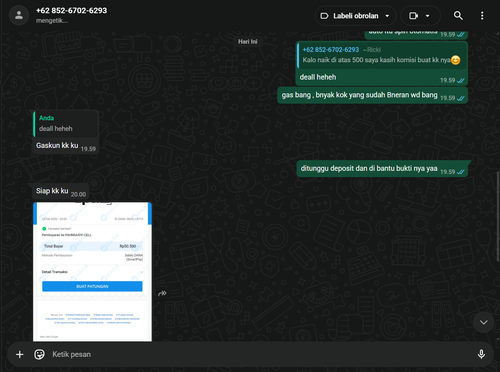
Task: Forward the DANA receipt image
Action: [162, 293]
